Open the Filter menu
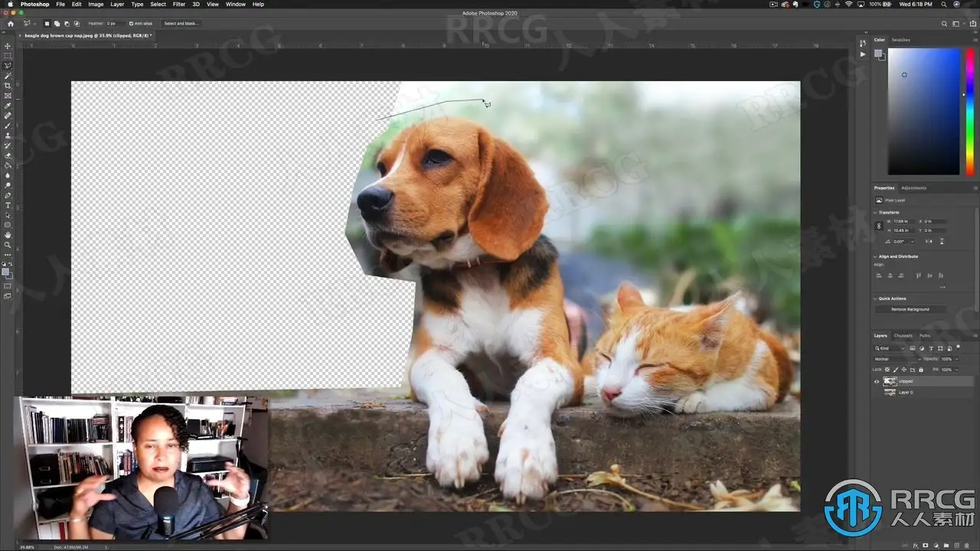Screen dimensions: 980x551 coord(179,5)
